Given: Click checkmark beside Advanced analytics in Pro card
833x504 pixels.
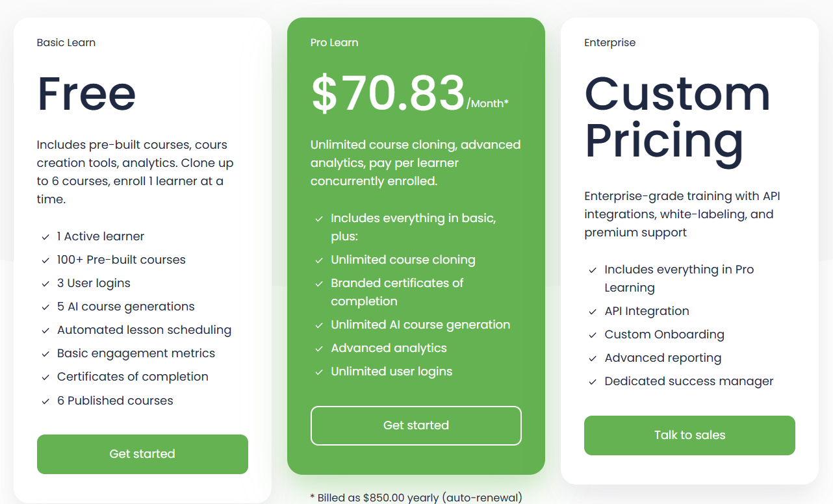Looking at the screenshot, I should (x=319, y=349).
